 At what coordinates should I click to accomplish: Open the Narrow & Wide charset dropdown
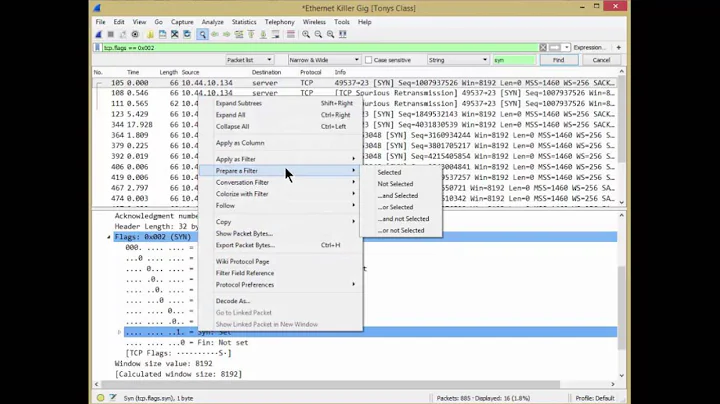[324, 60]
